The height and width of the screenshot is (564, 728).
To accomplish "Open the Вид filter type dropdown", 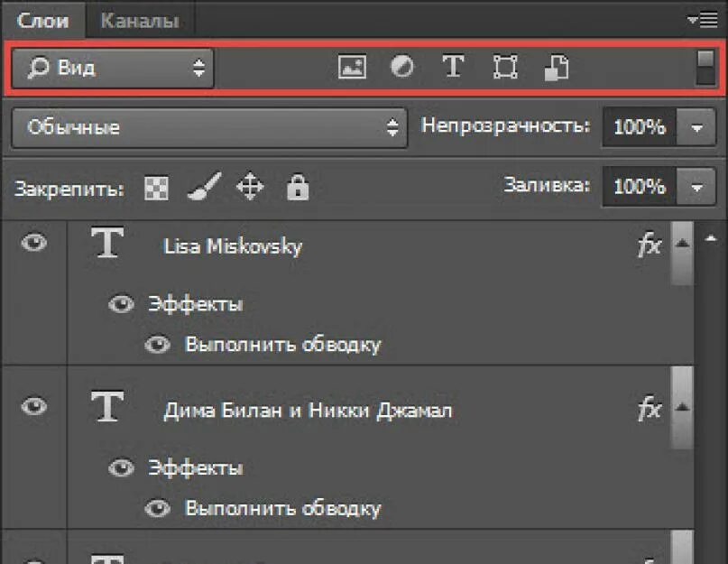I will click(113, 69).
